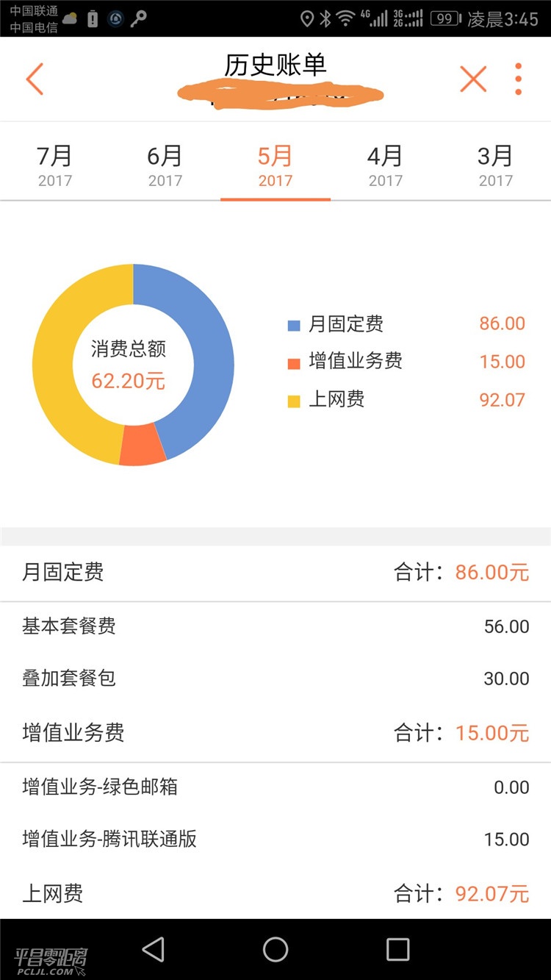
Task: Collapse the 增值业务费 section header
Action: (x=275, y=733)
